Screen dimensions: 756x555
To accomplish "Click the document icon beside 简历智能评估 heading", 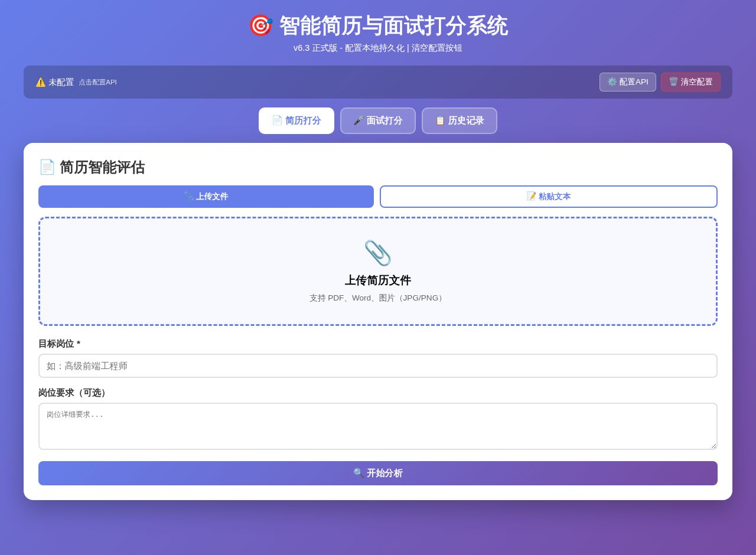I will pyautogui.click(x=47, y=166).
